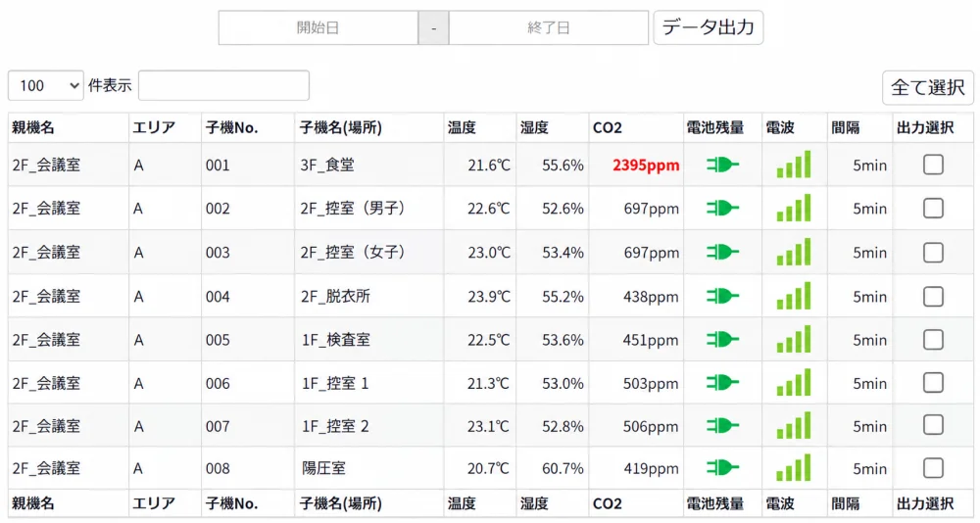Screen dimensions: 980x523
Task: Check the output checkbox for 3F_食堂
Action: (933, 165)
